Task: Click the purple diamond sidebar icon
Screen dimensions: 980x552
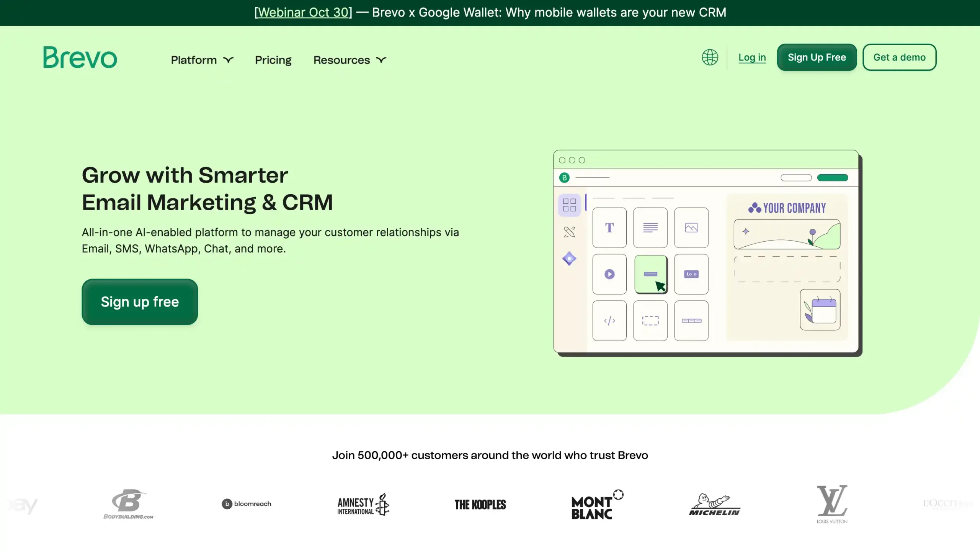Action: [x=569, y=259]
